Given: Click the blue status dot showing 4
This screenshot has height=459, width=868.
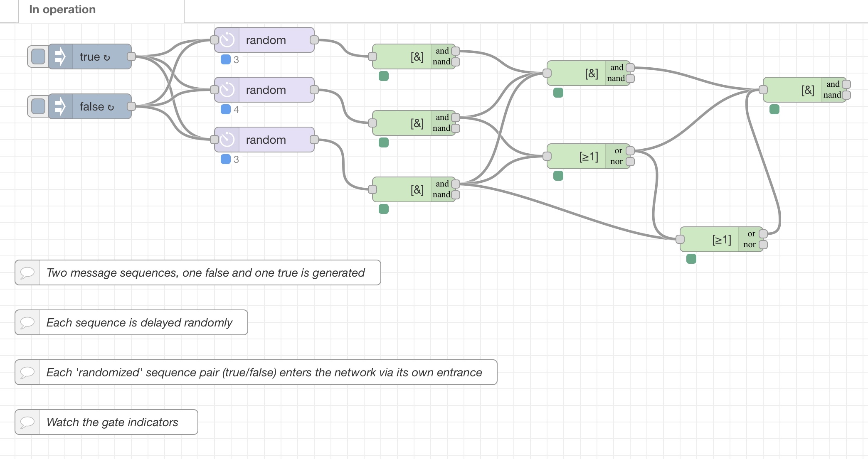Looking at the screenshot, I should pyautogui.click(x=226, y=109).
